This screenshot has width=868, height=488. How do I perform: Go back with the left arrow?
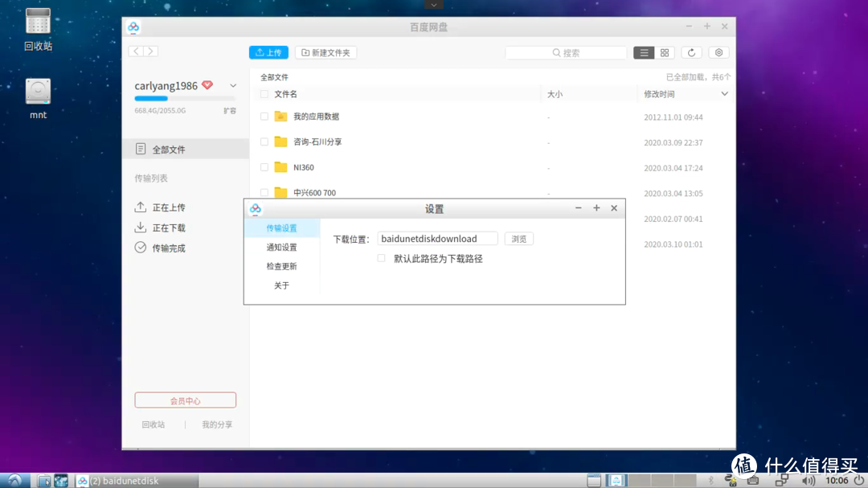pyautogui.click(x=136, y=51)
